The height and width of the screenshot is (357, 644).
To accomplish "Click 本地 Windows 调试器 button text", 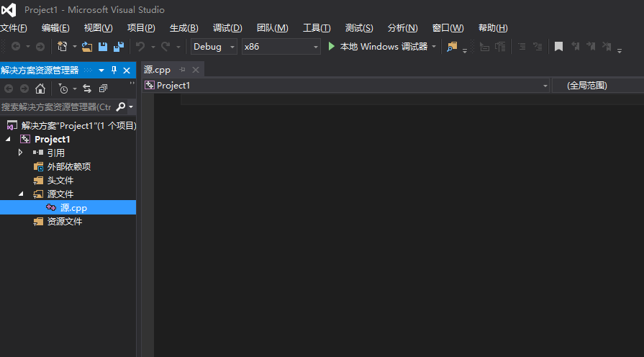I will pyautogui.click(x=384, y=46).
